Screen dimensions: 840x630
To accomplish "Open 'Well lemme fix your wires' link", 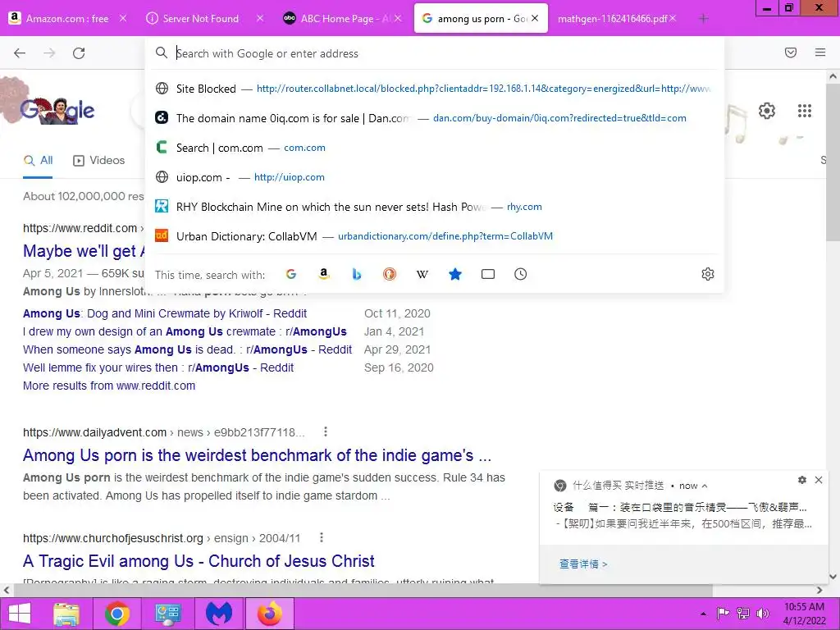I will [x=158, y=367].
